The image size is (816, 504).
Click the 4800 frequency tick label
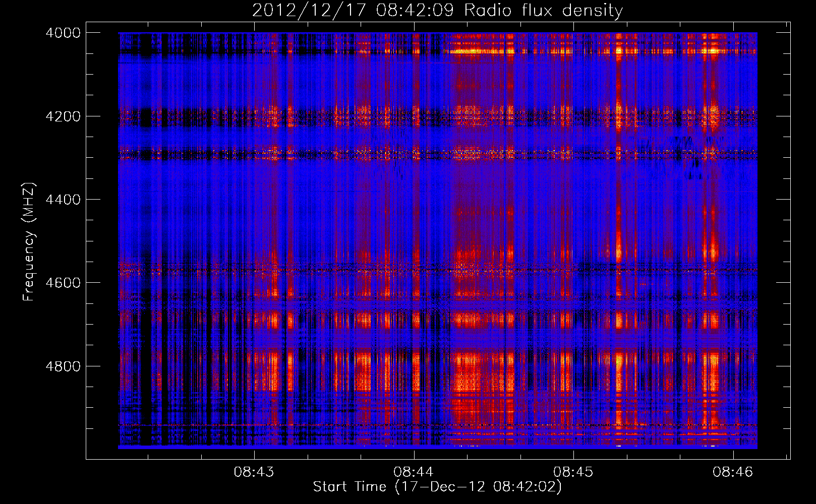(63, 366)
